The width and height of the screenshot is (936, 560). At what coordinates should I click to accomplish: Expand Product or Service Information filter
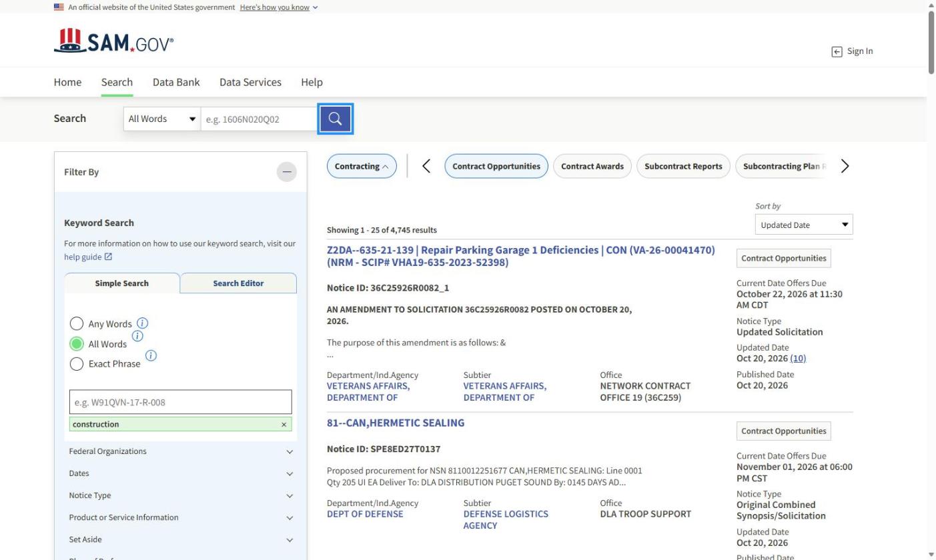pos(180,517)
